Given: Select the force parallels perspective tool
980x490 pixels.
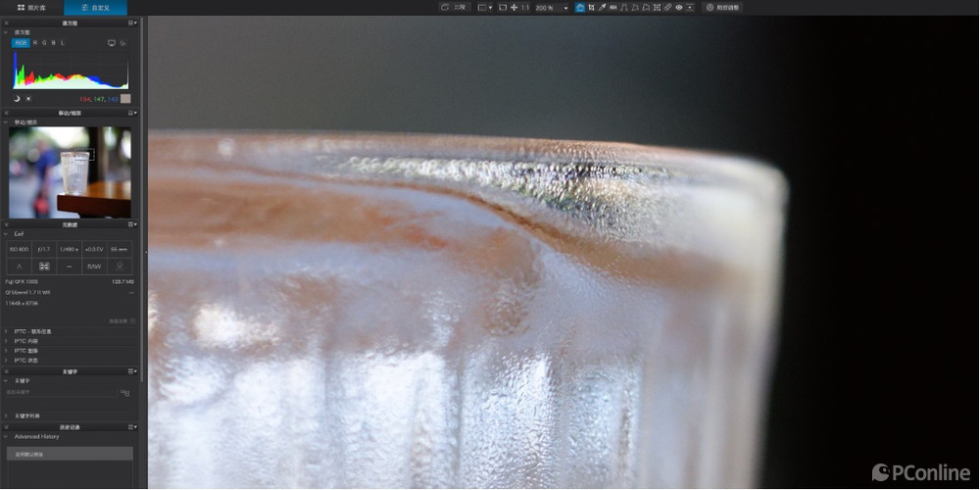Looking at the screenshot, I should click(624, 8).
